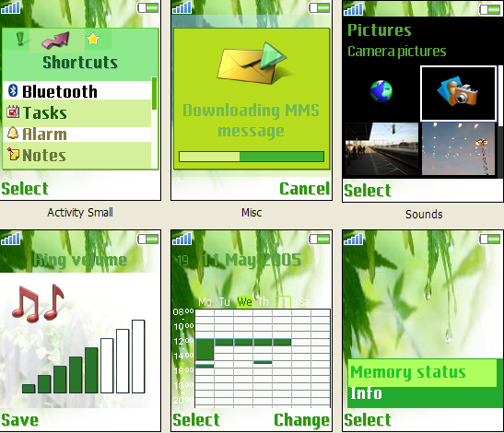Click the Alarm bell icon
504x433 pixels.
(x=13, y=133)
